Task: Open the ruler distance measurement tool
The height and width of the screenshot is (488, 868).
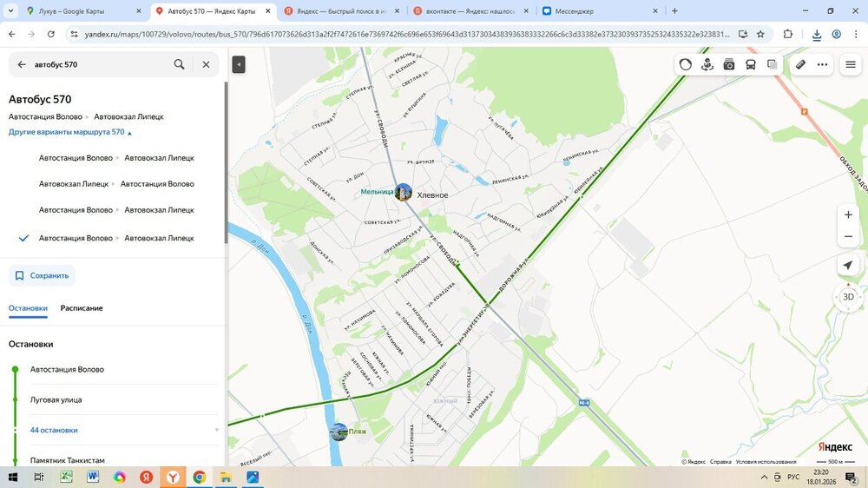Action: (x=800, y=64)
